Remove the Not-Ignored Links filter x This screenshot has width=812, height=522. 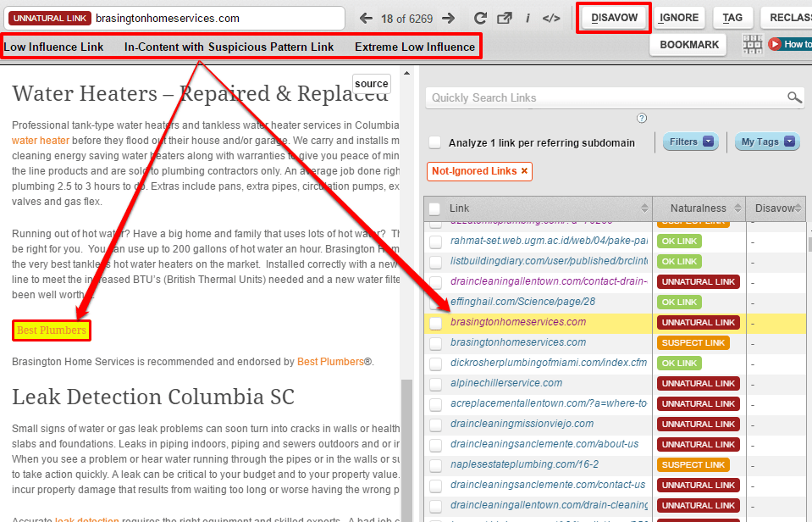pos(524,171)
